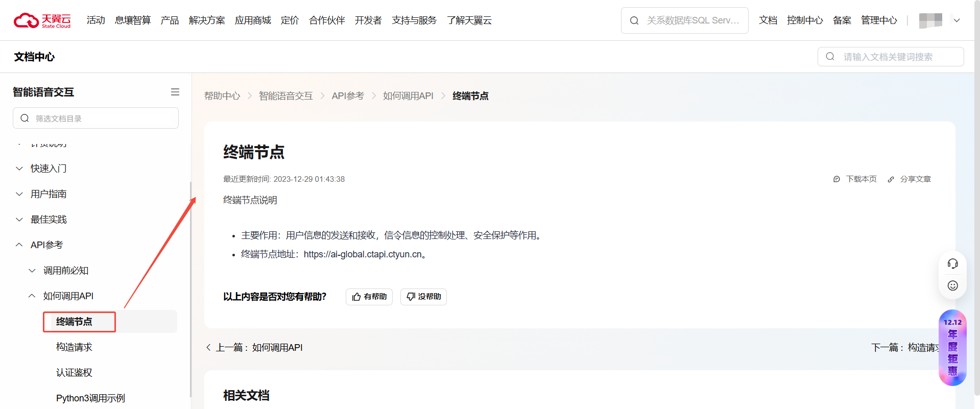Click API参考 breadcrumb
Image resolution: width=980 pixels, height=409 pixels.
click(348, 96)
